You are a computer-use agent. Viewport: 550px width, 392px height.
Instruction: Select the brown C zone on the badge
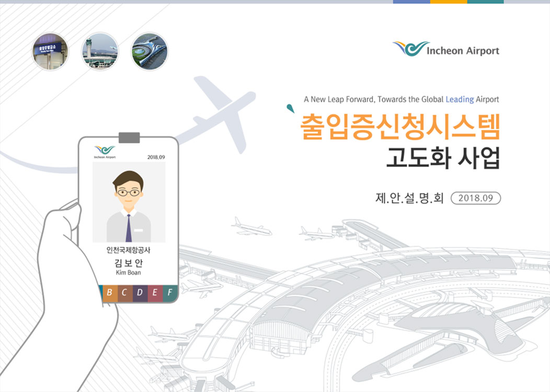[124, 292]
